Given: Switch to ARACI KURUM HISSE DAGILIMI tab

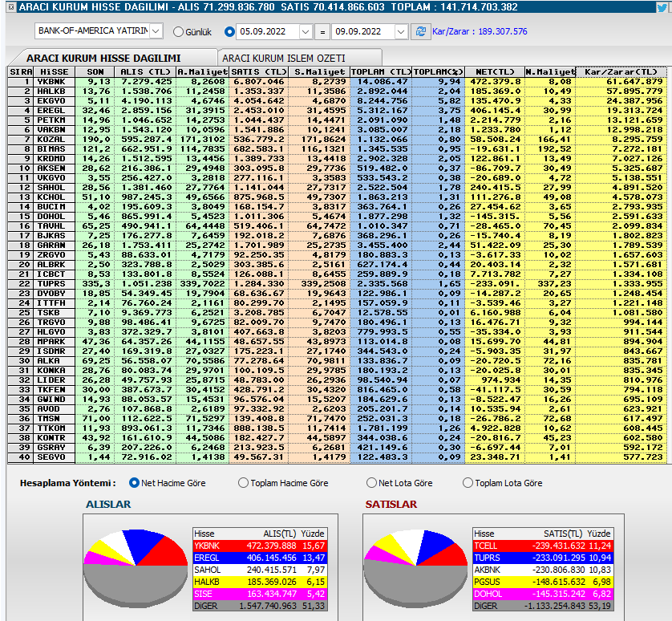Looking at the screenshot, I should 103,58.
